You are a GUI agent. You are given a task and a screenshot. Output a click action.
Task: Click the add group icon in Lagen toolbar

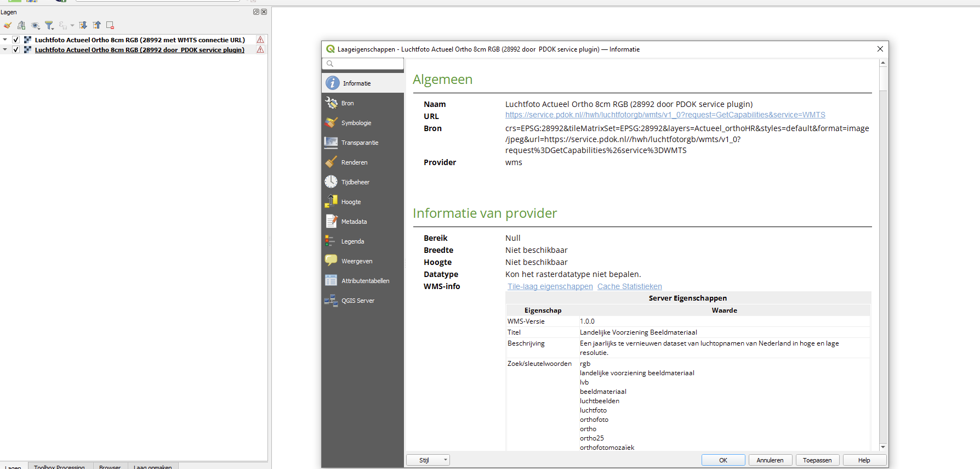tap(21, 25)
